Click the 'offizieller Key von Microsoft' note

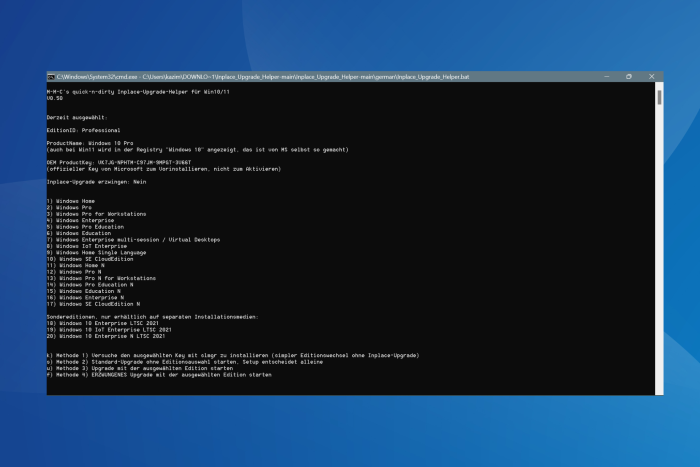[164, 169]
